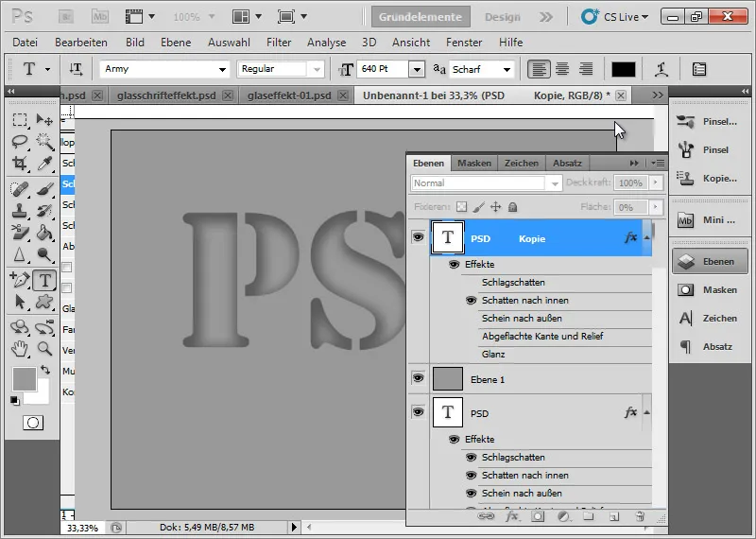Open the font size dropdown 640 Pt
The width and height of the screenshot is (756, 539).
tap(417, 69)
